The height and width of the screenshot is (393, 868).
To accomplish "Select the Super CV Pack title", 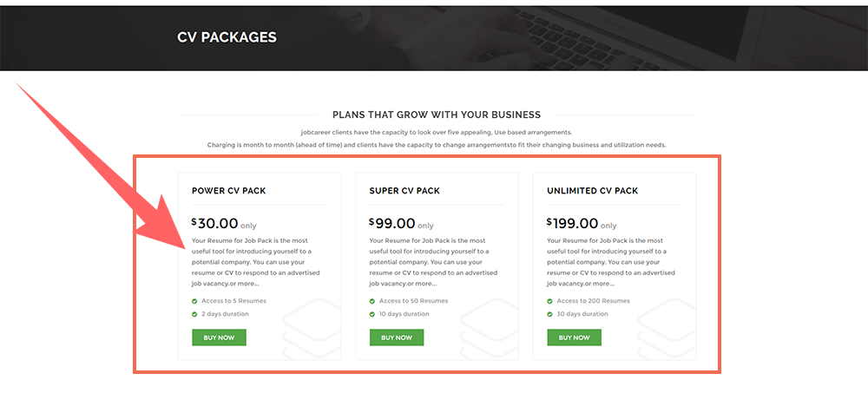I will [405, 191].
